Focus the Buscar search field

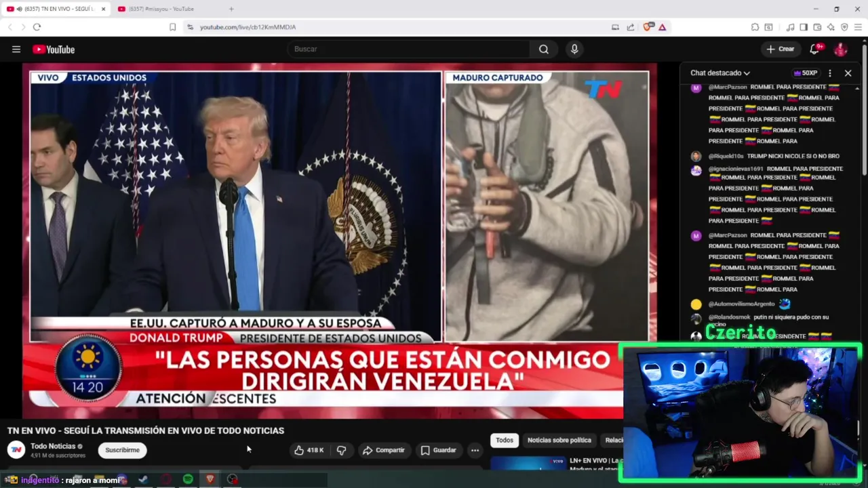pyautogui.click(x=409, y=49)
